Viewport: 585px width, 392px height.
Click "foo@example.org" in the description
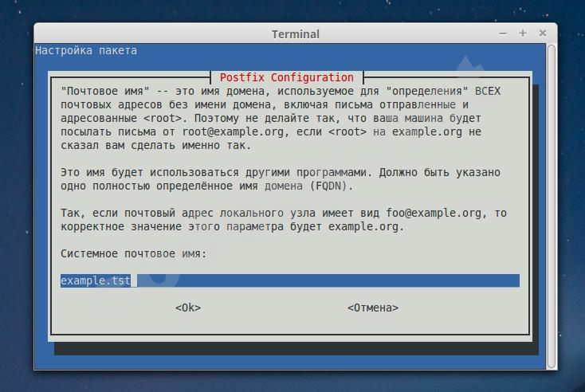click(434, 213)
